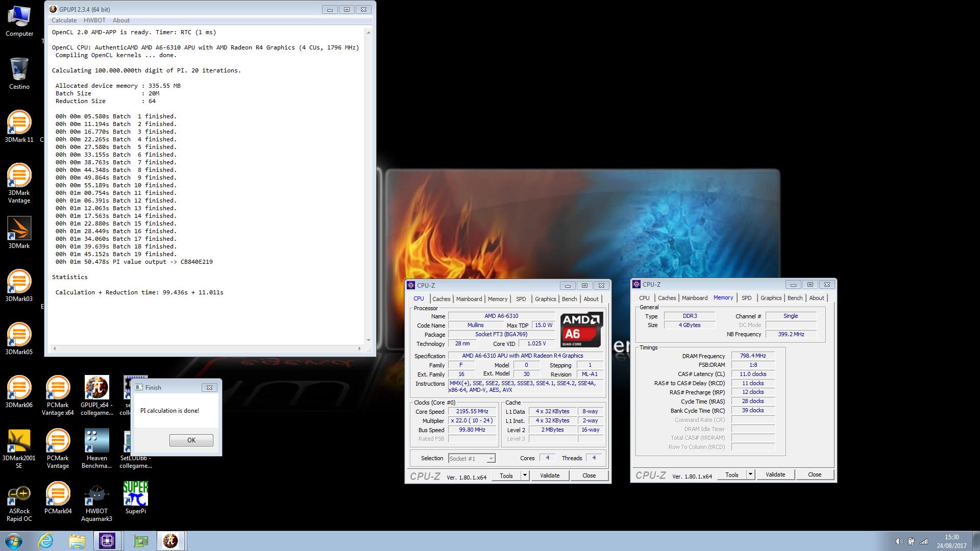Open CPU tab in right CPU-Z window
980x551 pixels.
tap(644, 298)
